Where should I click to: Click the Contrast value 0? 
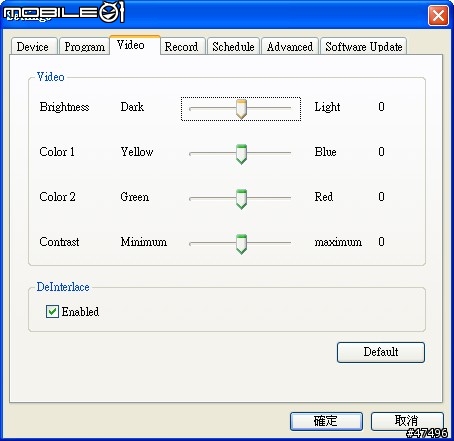(x=381, y=242)
